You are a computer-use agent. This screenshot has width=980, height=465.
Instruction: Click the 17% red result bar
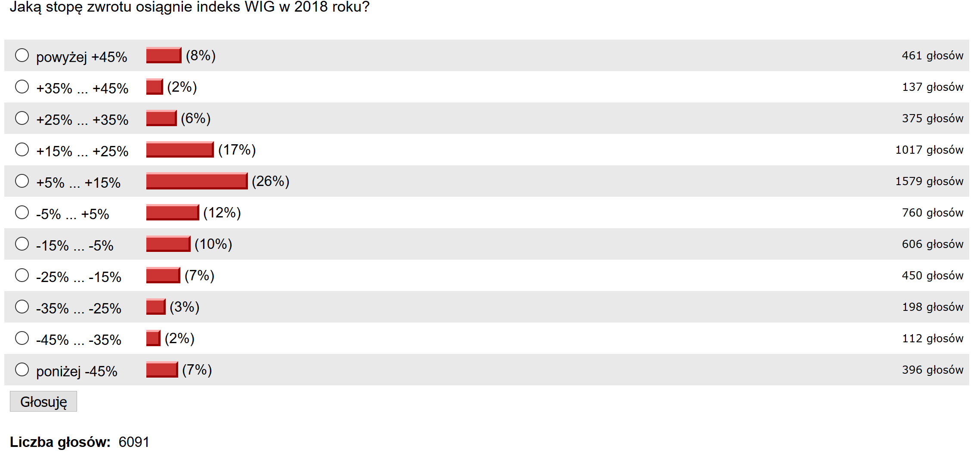point(180,149)
